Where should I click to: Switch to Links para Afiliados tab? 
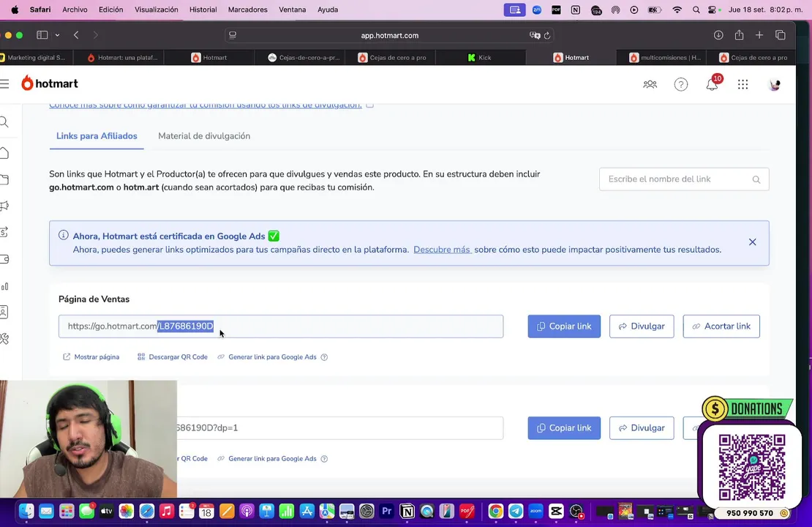coord(97,135)
